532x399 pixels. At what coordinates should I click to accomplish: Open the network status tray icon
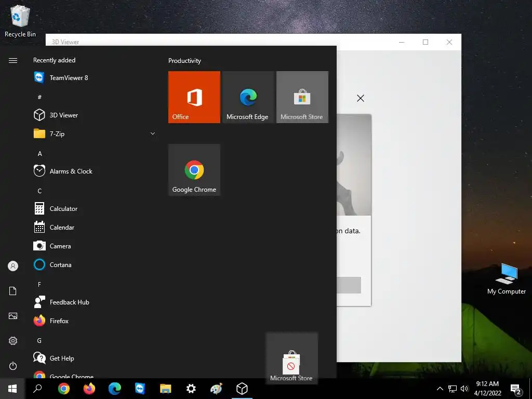453,389
